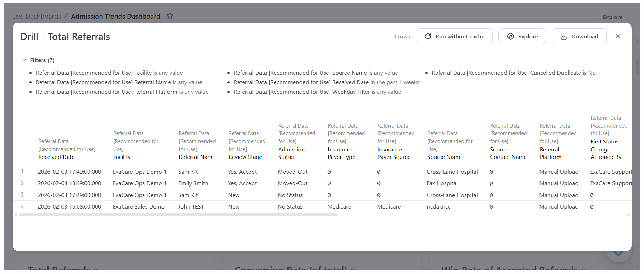644x274 pixels.
Task: Download the drill results
Action: click(579, 36)
